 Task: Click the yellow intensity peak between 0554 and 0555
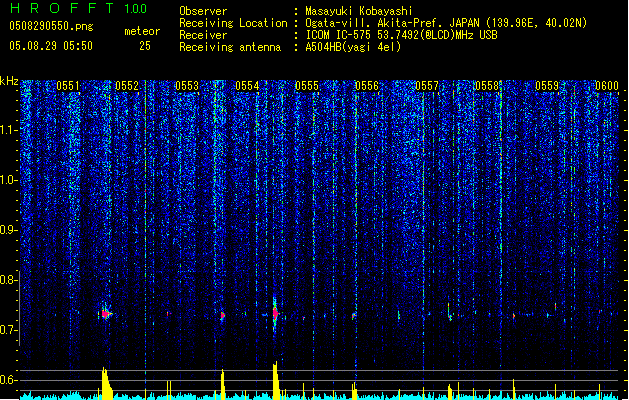click(x=276, y=380)
